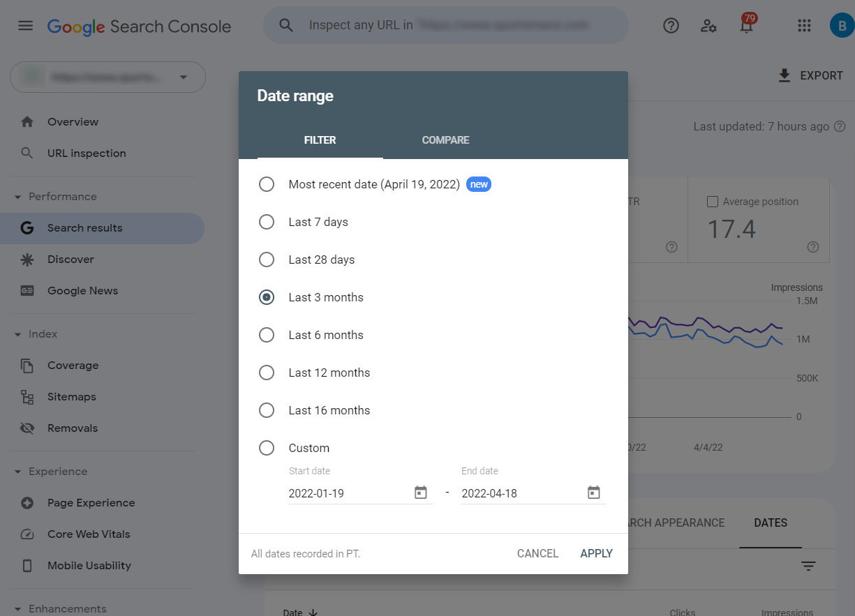855x616 pixels.
Task: Select the Custom date range radio
Action: coord(267,448)
